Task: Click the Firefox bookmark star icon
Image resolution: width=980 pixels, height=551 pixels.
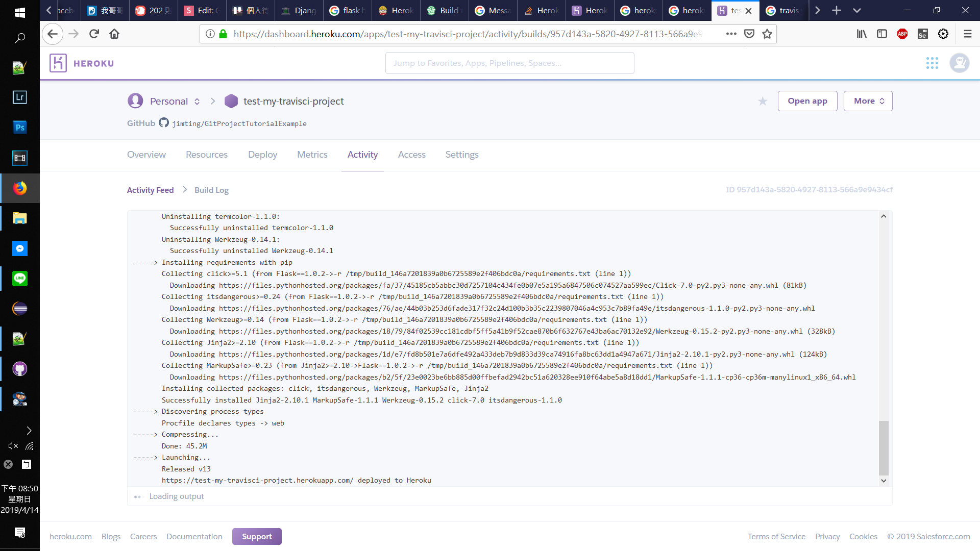Action: point(767,34)
